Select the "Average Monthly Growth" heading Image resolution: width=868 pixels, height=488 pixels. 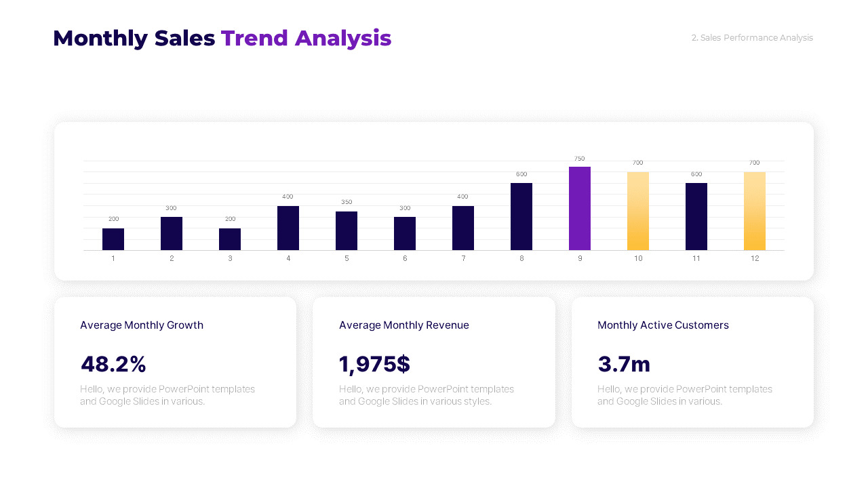pos(142,325)
